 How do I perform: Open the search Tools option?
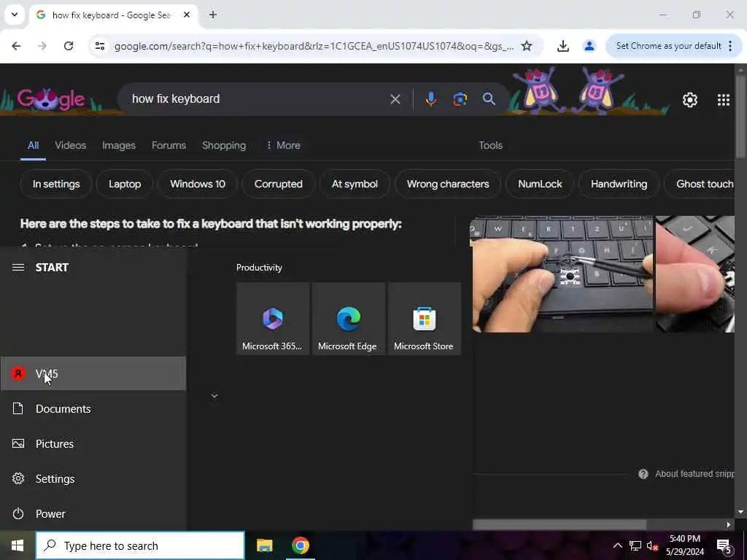490,145
